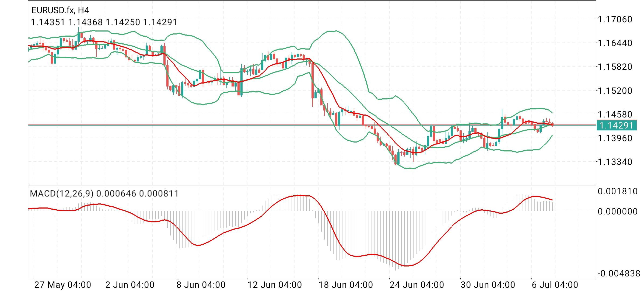Click MACD scale label 0.001810

(x=618, y=191)
